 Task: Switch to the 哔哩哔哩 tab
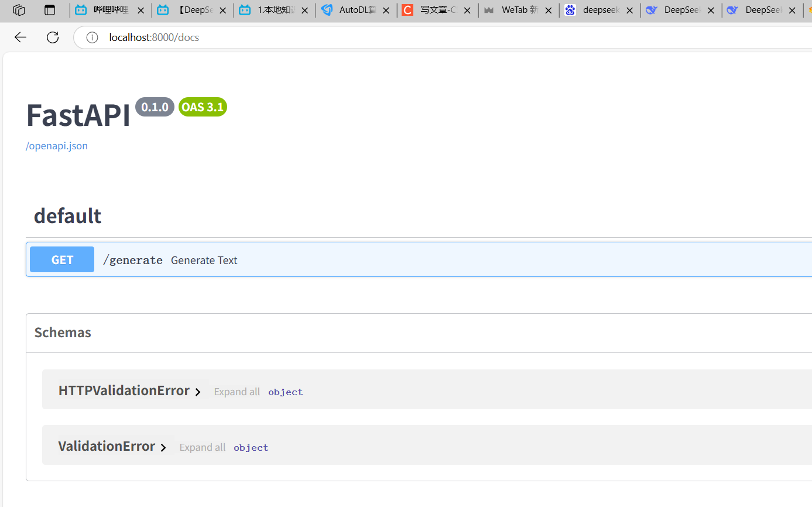111,10
